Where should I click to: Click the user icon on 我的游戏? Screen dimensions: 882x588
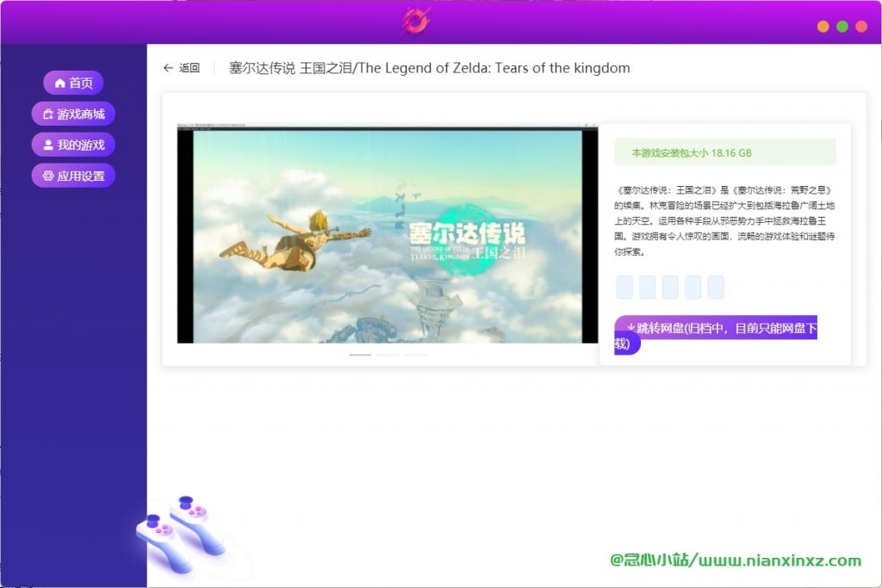click(48, 145)
